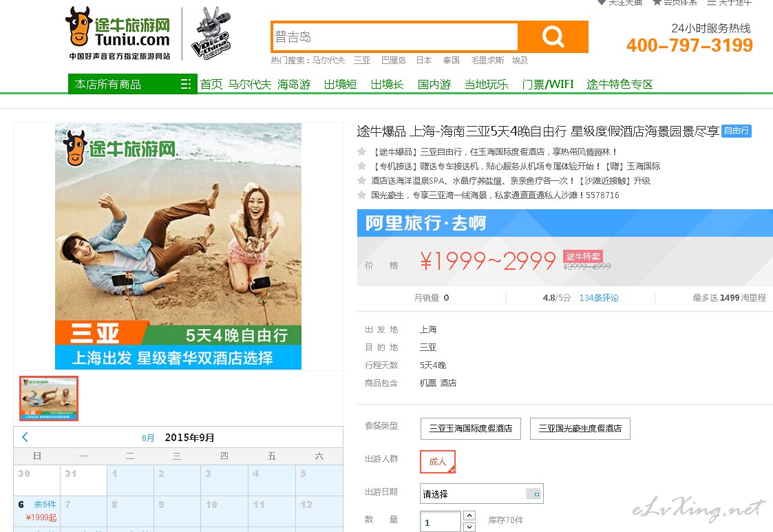Click the orange magnifier search button
773x532 pixels.
(553, 36)
